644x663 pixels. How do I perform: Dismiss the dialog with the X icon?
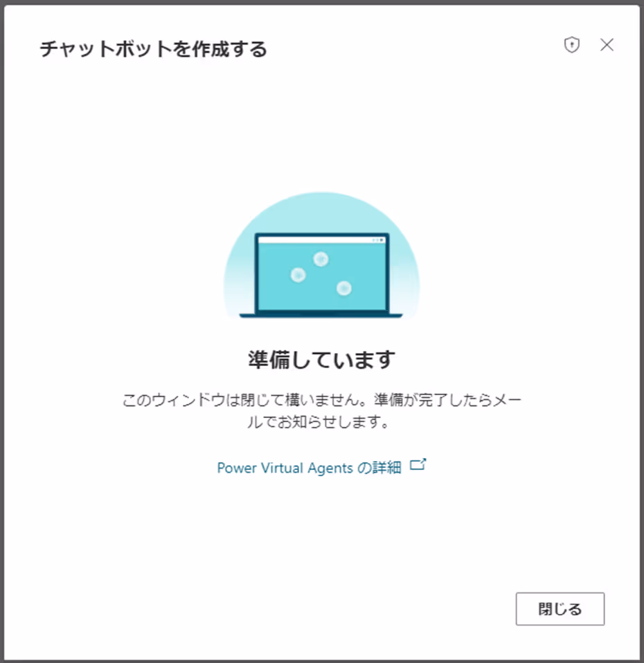click(607, 44)
